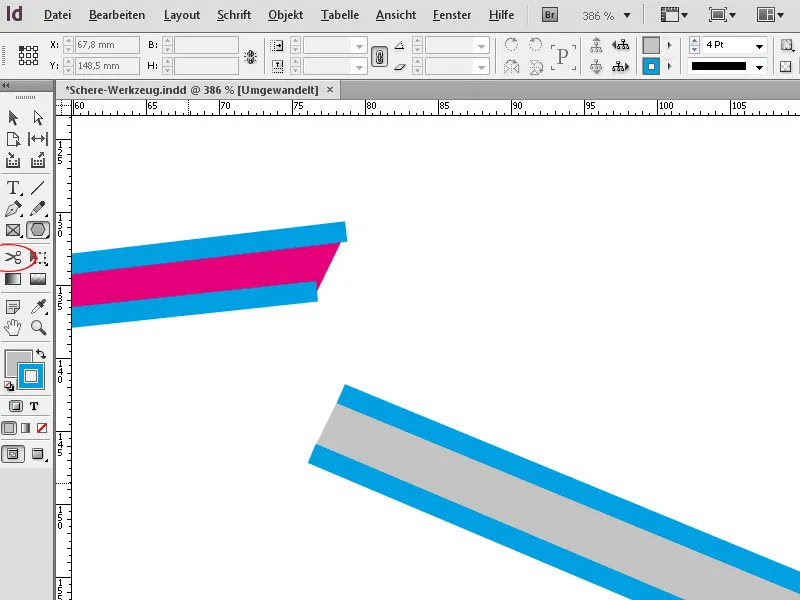The image size is (800, 600).
Task: Activate the Hand tool
Action: [x=13, y=327]
